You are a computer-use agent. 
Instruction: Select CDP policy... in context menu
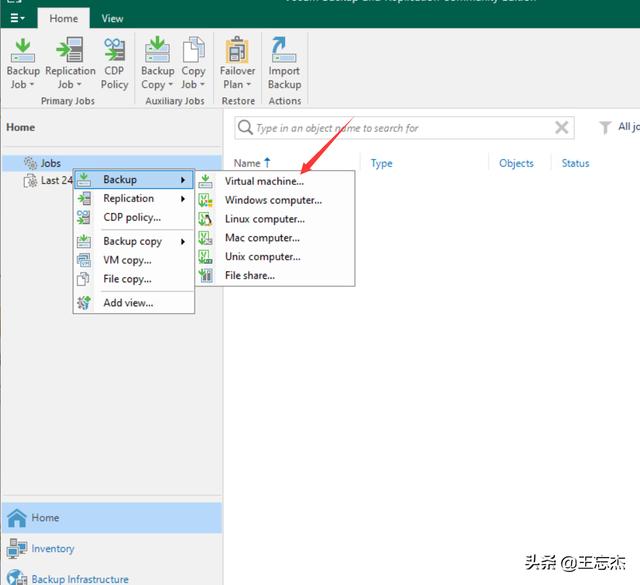pos(133,217)
